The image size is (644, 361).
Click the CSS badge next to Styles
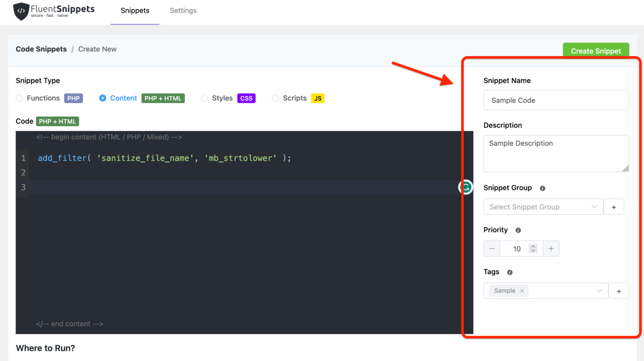[246, 98]
